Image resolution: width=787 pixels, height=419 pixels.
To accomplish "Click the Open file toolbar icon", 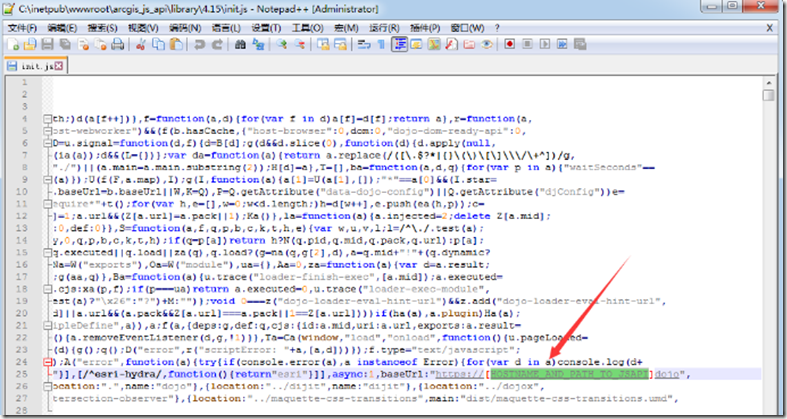I will [x=29, y=44].
